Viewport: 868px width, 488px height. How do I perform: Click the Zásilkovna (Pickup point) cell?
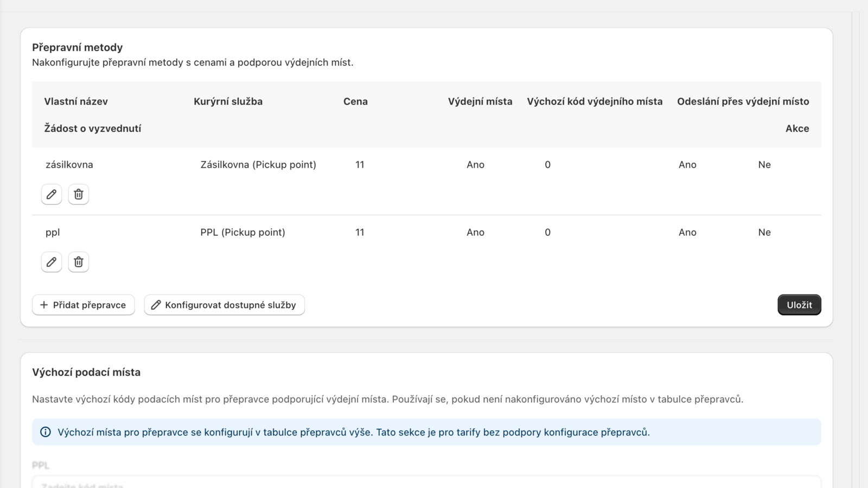[258, 165]
